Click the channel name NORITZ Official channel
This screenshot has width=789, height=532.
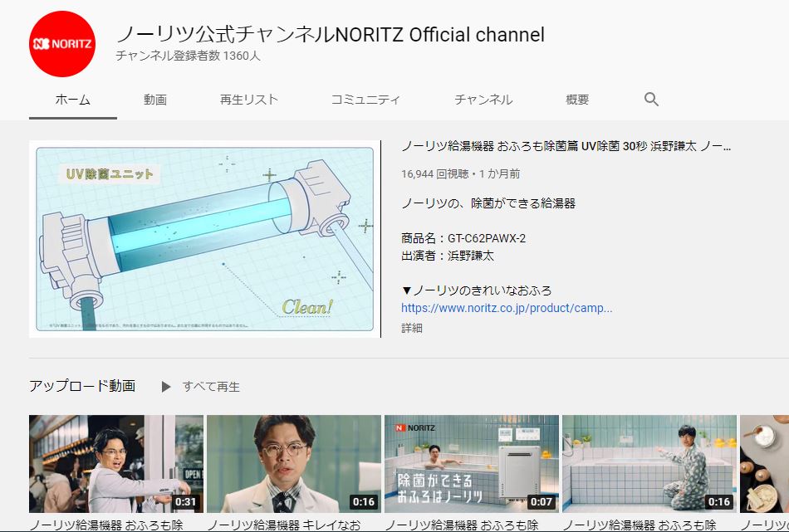coord(331,35)
